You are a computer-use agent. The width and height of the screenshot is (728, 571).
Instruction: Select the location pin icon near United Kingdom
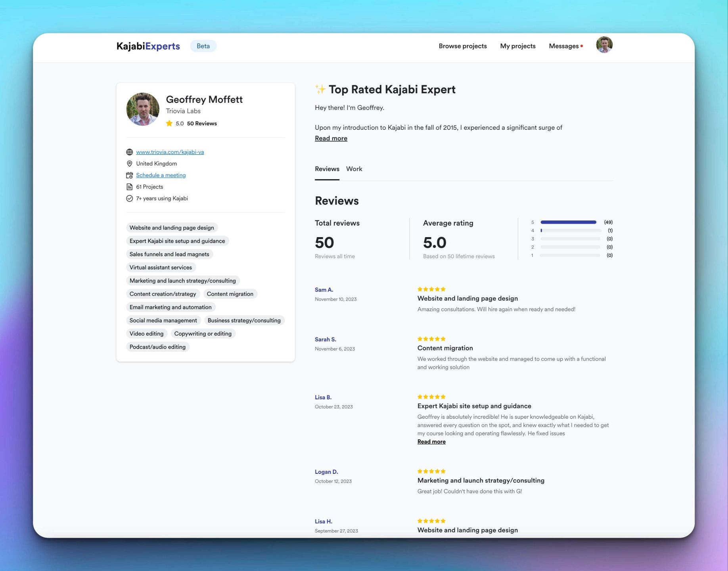click(129, 163)
